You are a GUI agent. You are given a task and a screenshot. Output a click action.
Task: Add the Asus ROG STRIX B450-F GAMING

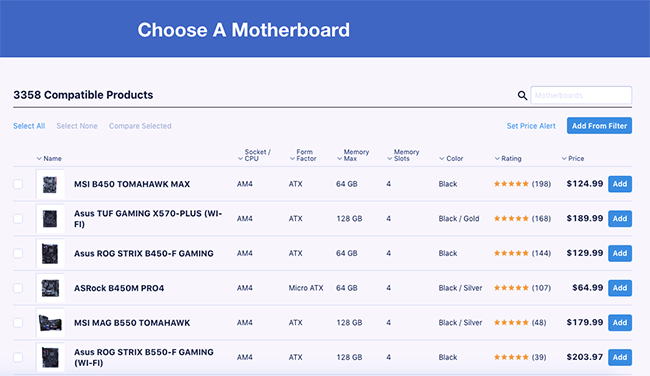tap(620, 253)
